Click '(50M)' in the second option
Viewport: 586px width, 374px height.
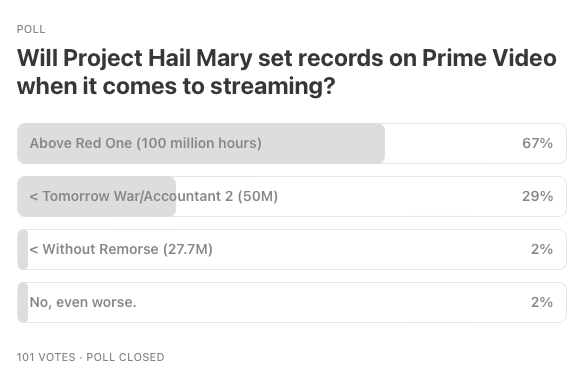[258, 197]
